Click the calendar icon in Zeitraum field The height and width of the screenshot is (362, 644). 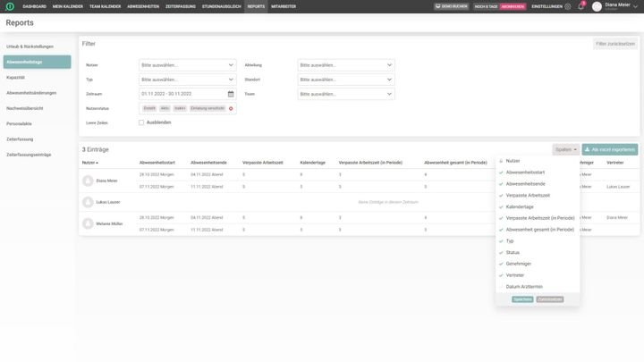point(231,94)
